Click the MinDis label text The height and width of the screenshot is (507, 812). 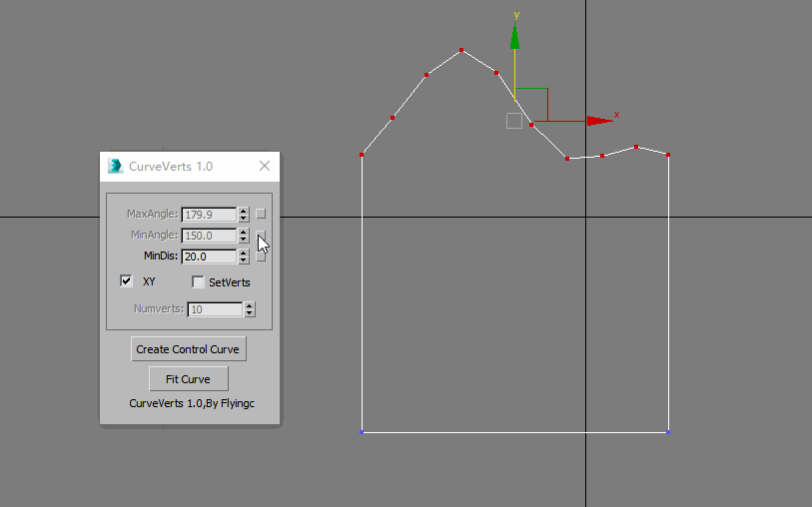coord(161,255)
